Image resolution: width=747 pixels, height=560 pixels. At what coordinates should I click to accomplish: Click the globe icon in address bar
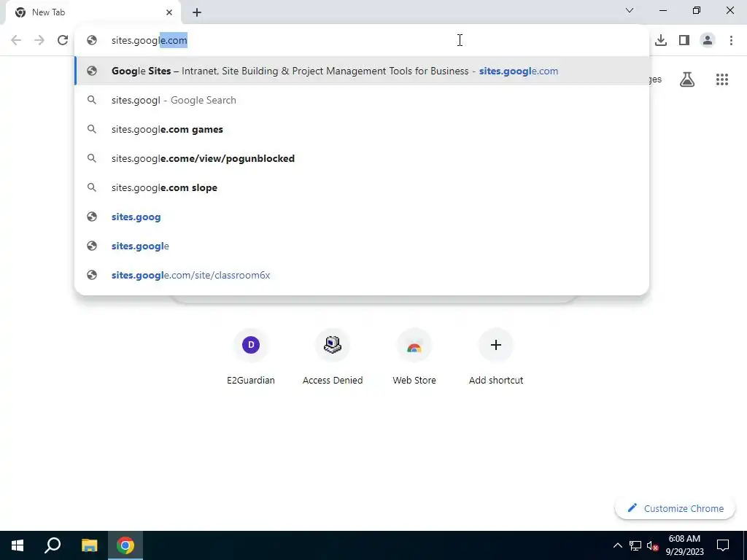pos(92,41)
